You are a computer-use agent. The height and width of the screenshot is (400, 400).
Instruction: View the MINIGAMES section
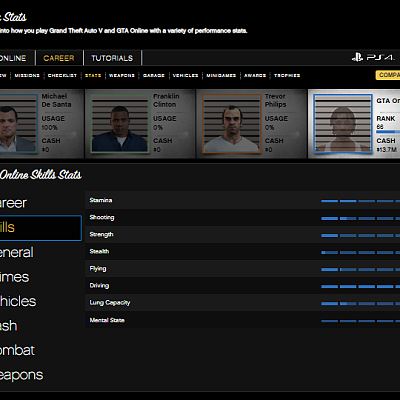click(x=221, y=76)
